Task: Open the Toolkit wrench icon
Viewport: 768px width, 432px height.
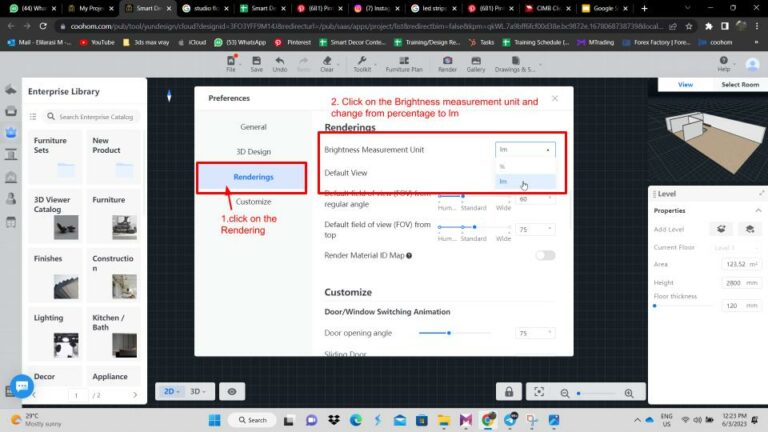Action: (362, 64)
